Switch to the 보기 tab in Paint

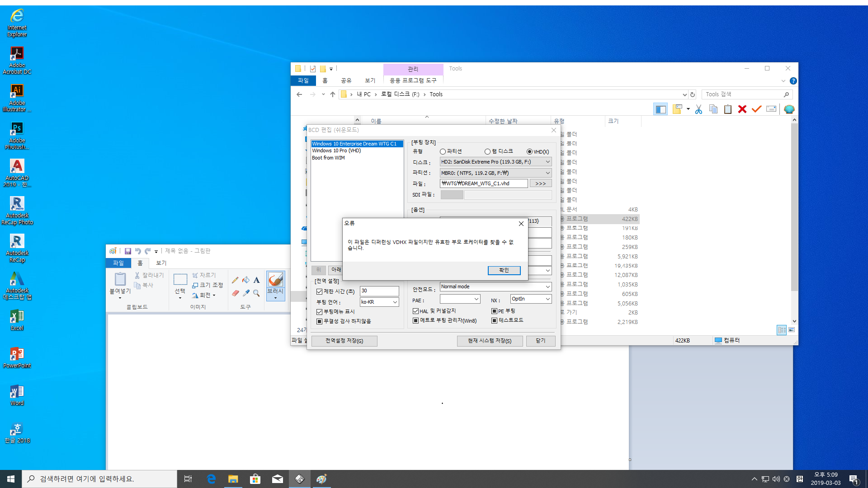click(161, 263)
